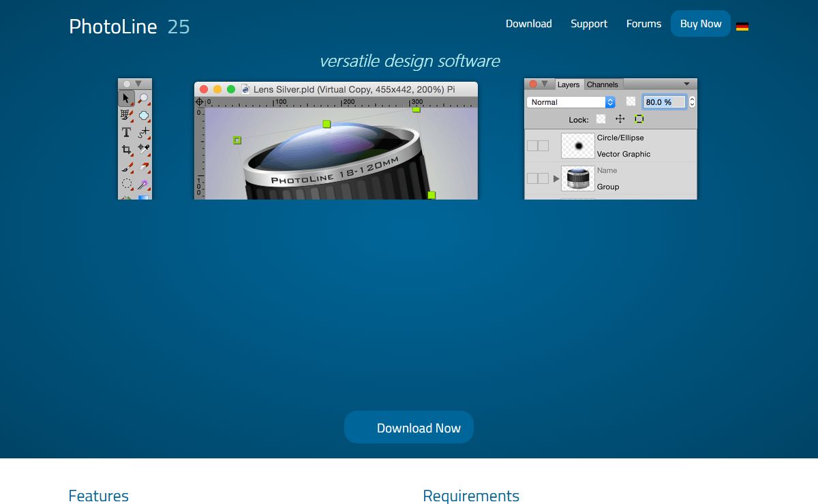Click the Lens Silver.pld window title
This screenshot has height=504, width=818.
coord(354,89)
